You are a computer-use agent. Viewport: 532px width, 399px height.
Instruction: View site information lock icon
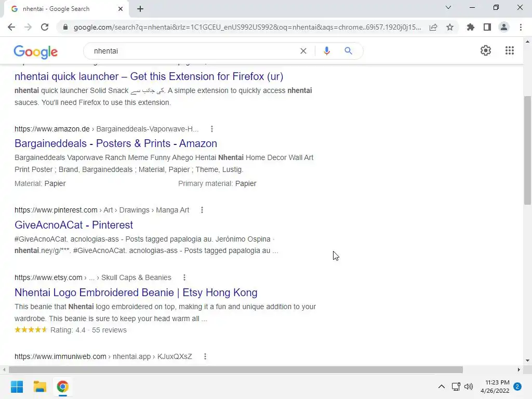coord(65,27)
